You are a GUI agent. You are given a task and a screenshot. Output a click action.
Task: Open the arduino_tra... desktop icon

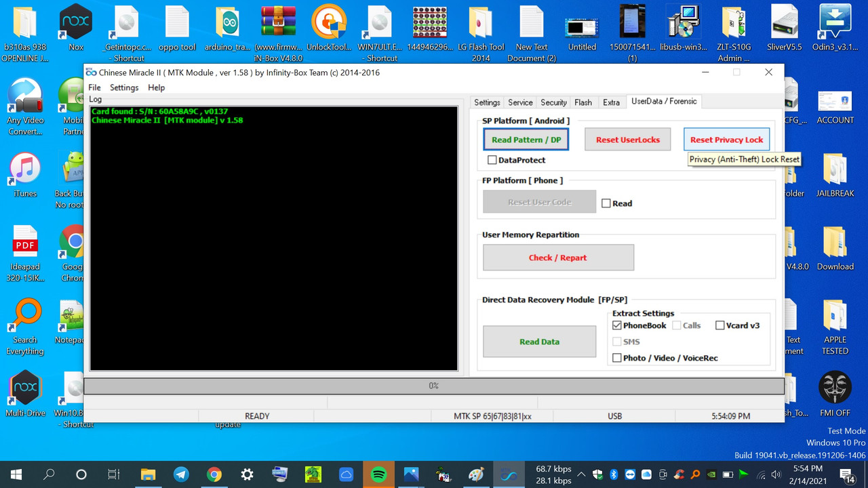(228, 27)
